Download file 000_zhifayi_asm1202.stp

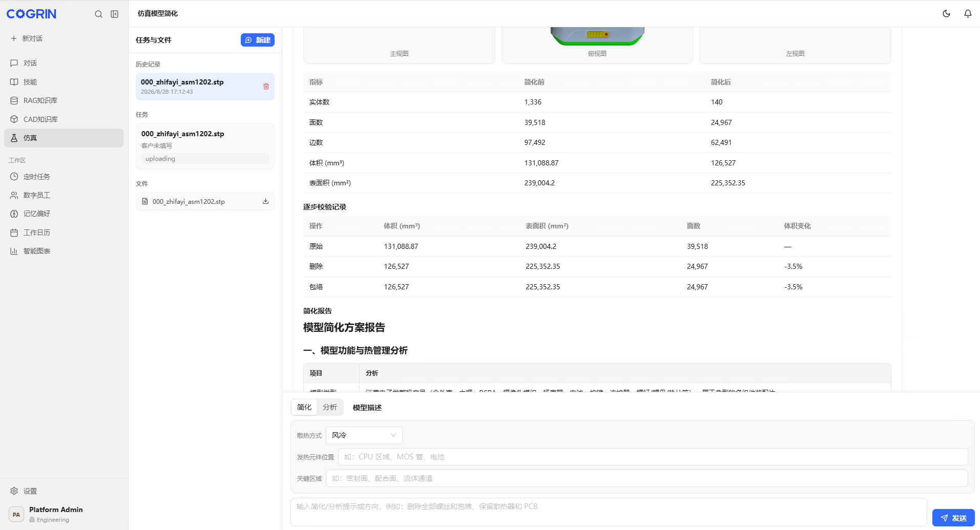point(265,201)
